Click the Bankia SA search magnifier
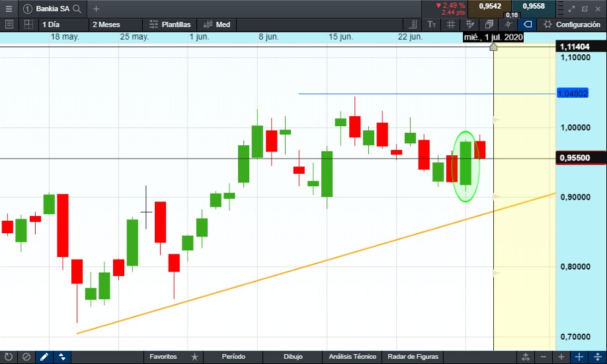607x364 pixels. click(x=77, y=9)
